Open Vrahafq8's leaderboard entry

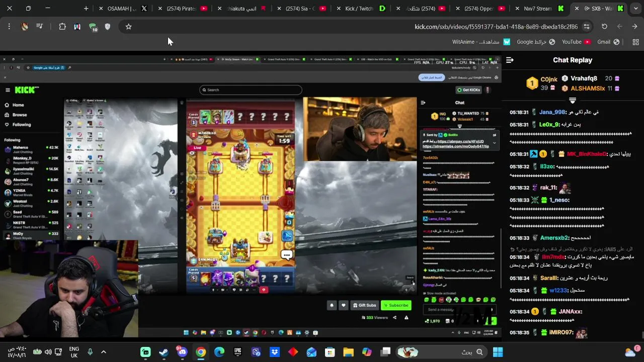pyautogui.click(x=591, y=78)
